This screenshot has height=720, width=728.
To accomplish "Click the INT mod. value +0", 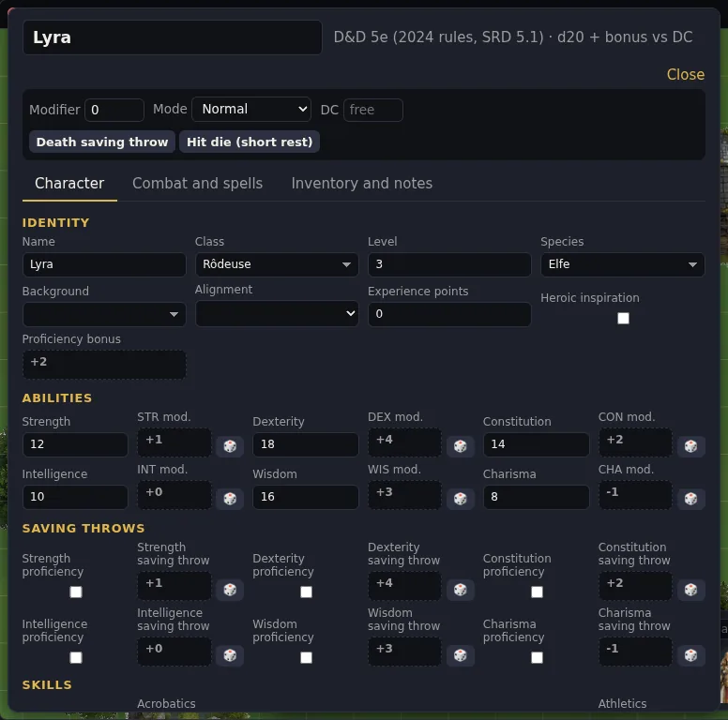I will coord(174,495).
